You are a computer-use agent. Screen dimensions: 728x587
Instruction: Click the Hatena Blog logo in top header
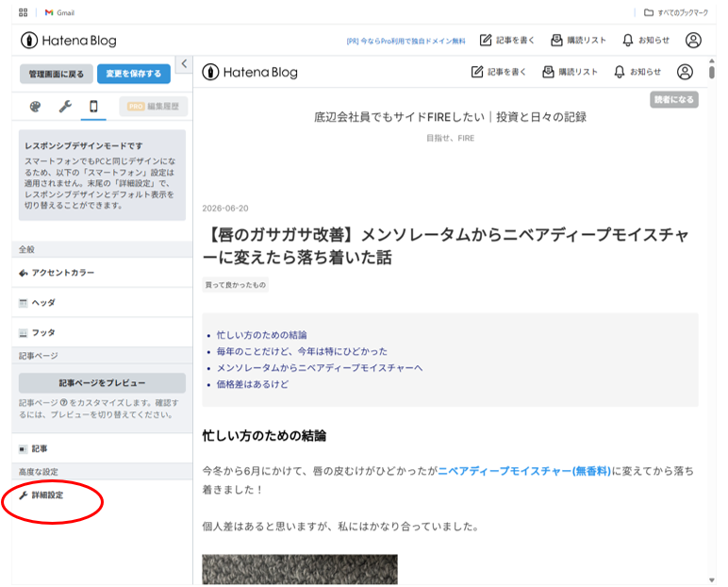point(68,41)
